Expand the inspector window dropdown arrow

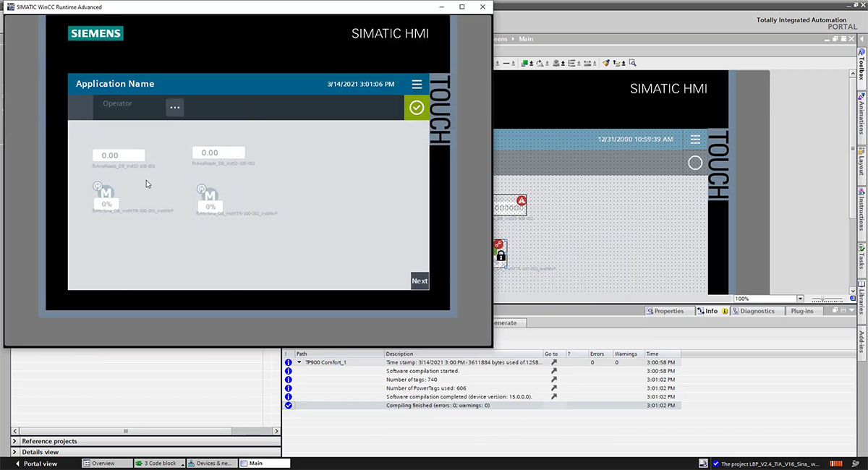pyautogui.click(x=853, y=311)
